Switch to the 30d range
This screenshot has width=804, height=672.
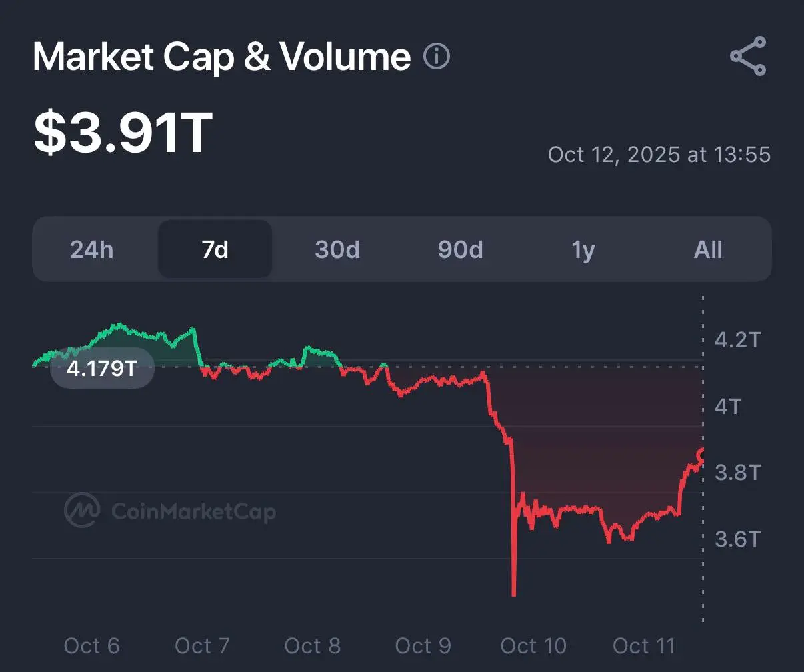click(x=337, y=249)
